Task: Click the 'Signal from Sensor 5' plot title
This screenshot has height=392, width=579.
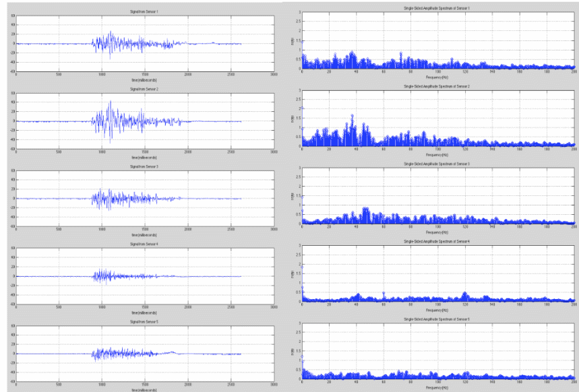Action: 145,321
